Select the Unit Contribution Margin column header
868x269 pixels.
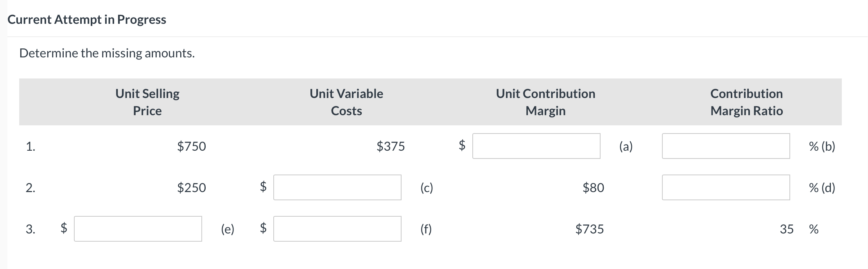click(x=545, y=102)
